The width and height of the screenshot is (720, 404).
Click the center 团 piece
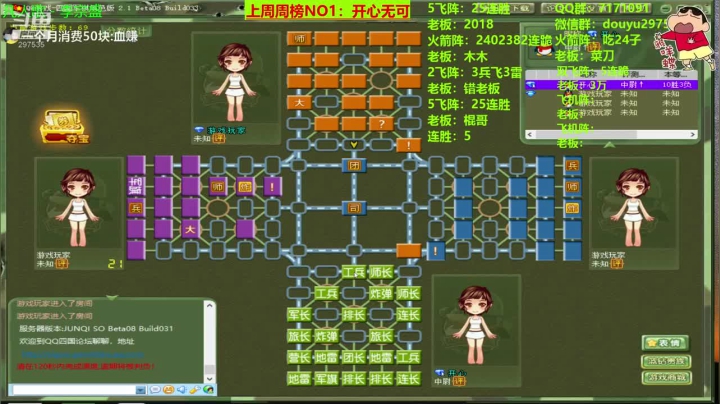(354, 165)
